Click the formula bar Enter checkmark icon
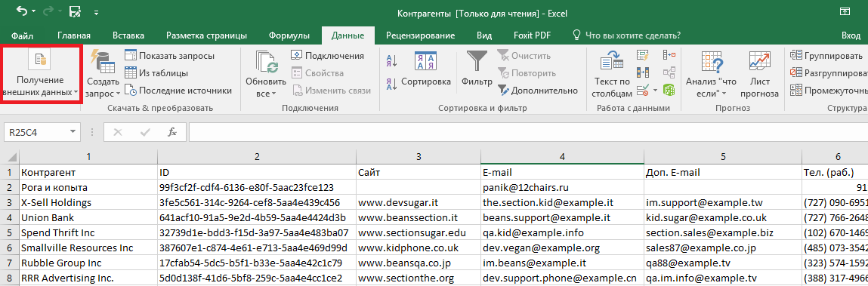 click(x=145, y=132)
